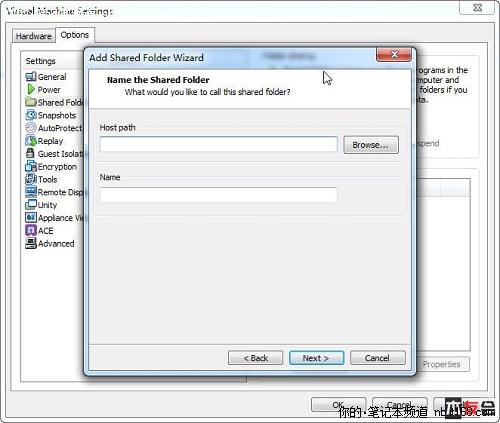Focus the Host path text field
Screen dimensions: 500x423
point(218,144)
